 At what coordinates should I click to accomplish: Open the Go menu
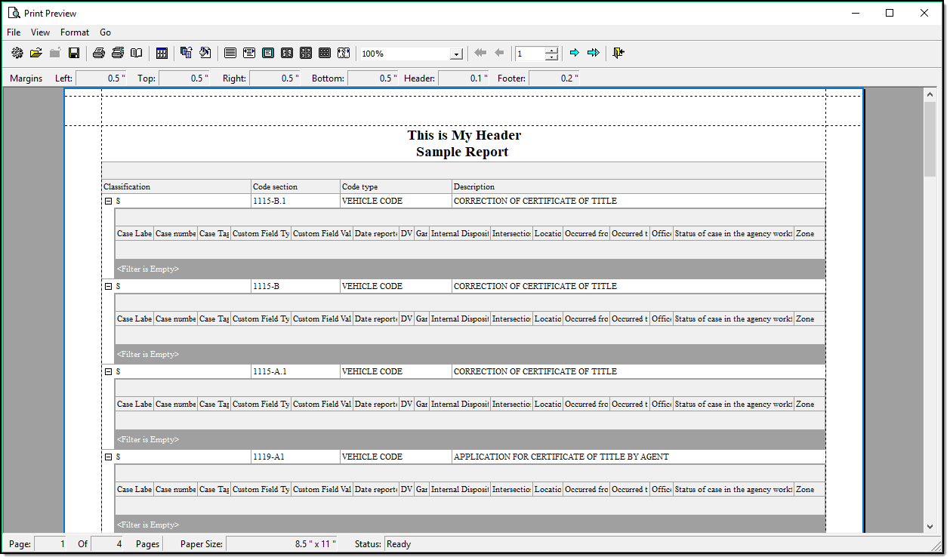click(106, 32)
